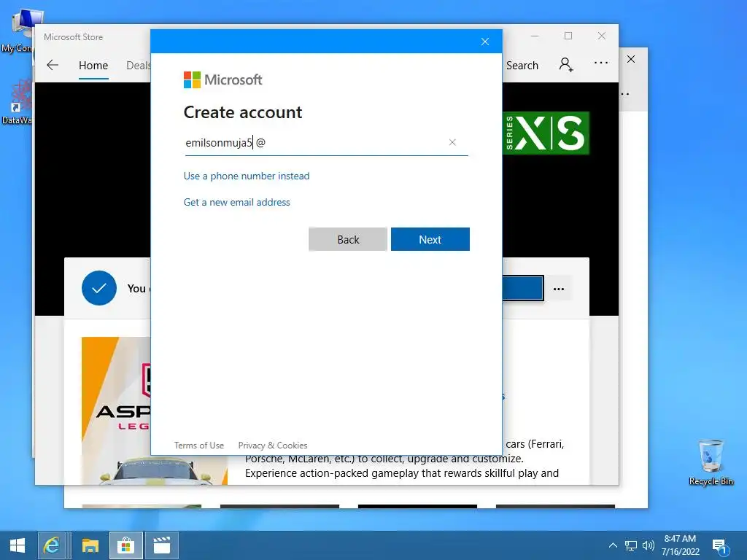Switch to Home tab in Microsoft Store
Screen dimensions: 747x560
click(x=93, y=65)
